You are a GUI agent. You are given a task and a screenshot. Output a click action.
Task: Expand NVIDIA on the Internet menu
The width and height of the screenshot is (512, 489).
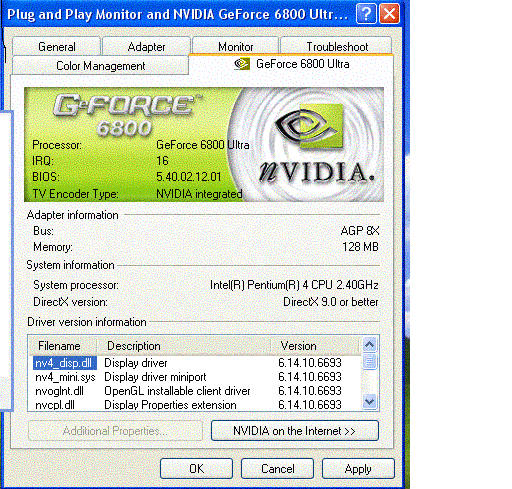pyautogui.click(x=295, y=431)
